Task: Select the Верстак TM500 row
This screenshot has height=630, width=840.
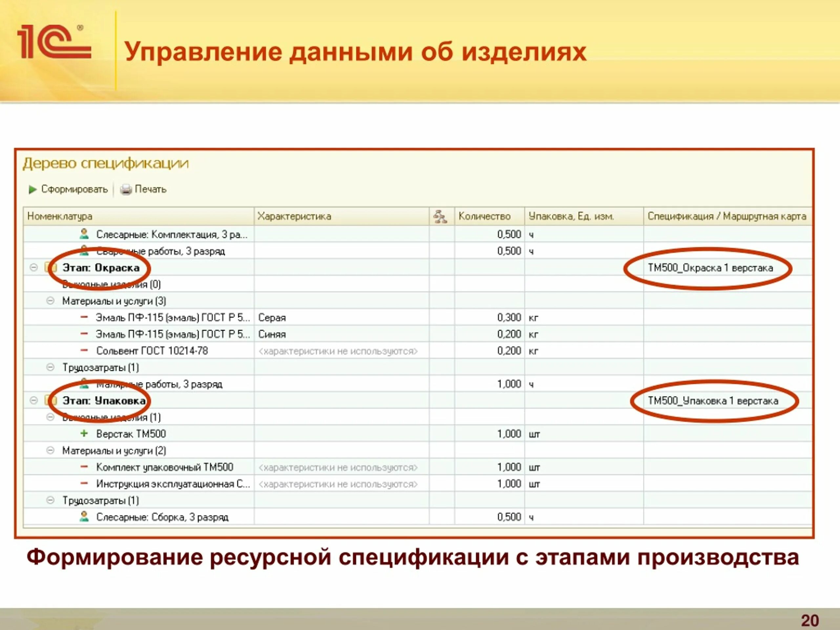Action: (x=418, y=434)
